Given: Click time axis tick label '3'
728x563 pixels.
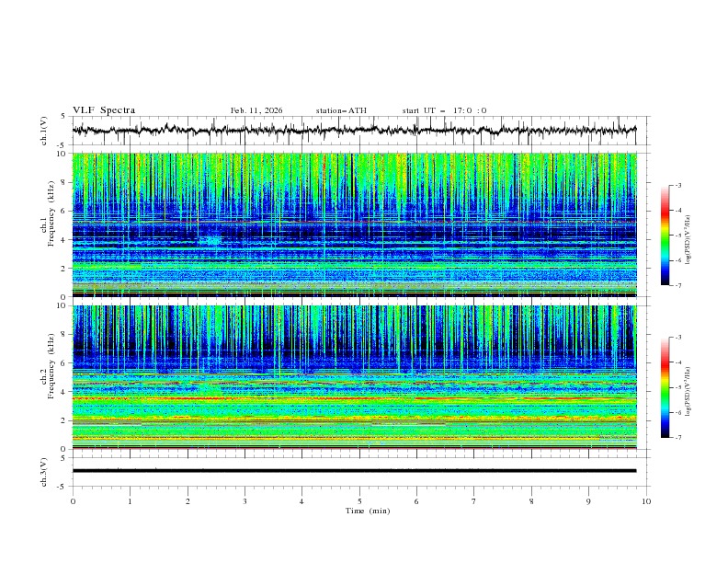Looking at the screenshot, I should point(245,501).
